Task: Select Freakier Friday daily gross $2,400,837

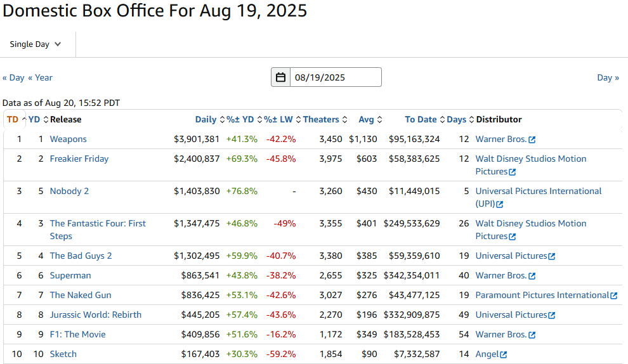Action: click(197, 159)
